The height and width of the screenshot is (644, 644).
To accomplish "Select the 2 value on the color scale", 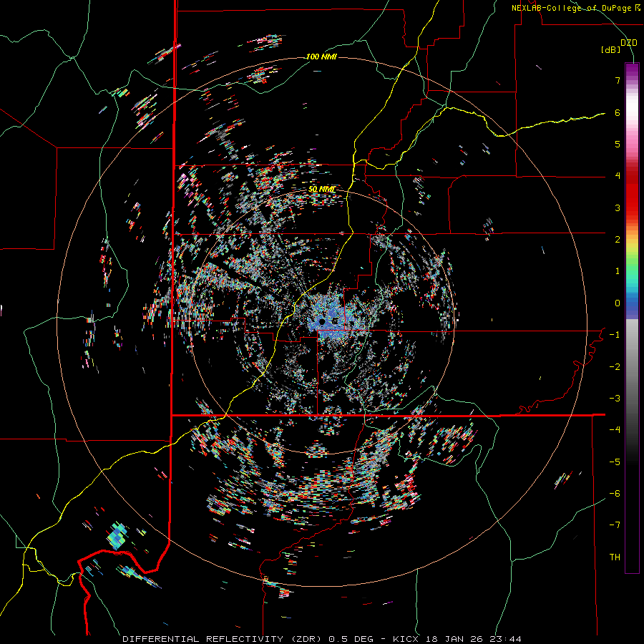I will [618, 240].
